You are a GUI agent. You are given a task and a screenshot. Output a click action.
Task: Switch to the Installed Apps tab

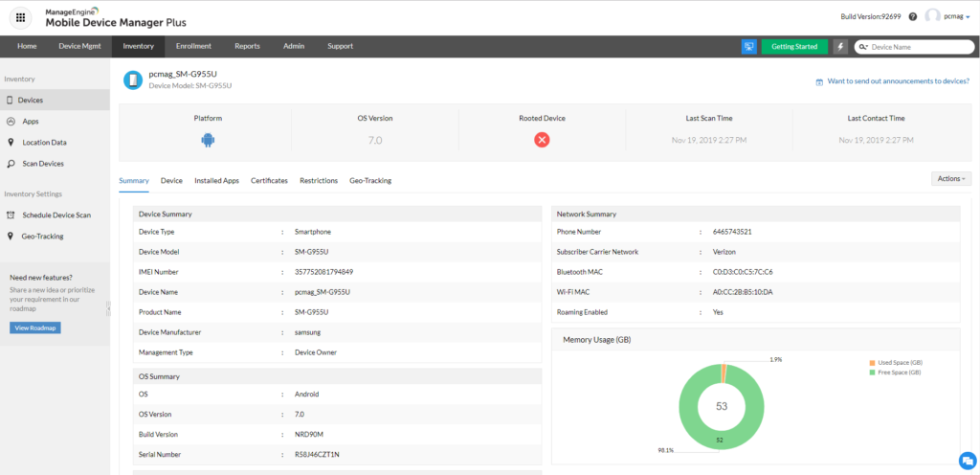pos(216,180)
